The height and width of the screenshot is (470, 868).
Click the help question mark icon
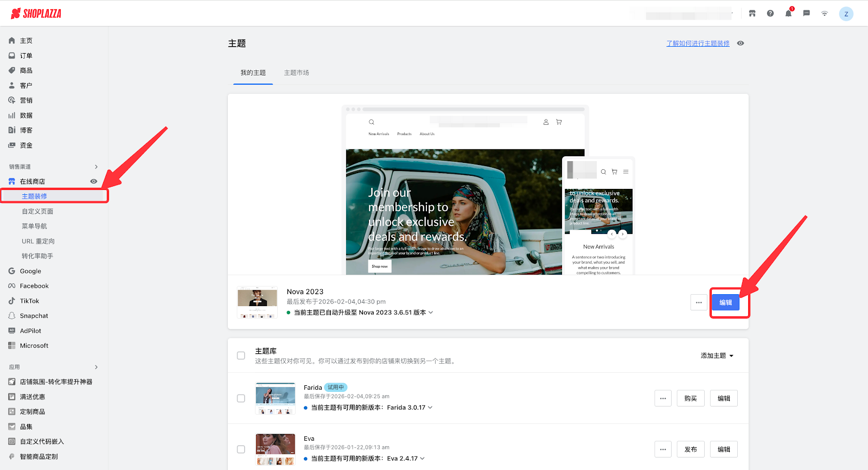pos(770,14)
